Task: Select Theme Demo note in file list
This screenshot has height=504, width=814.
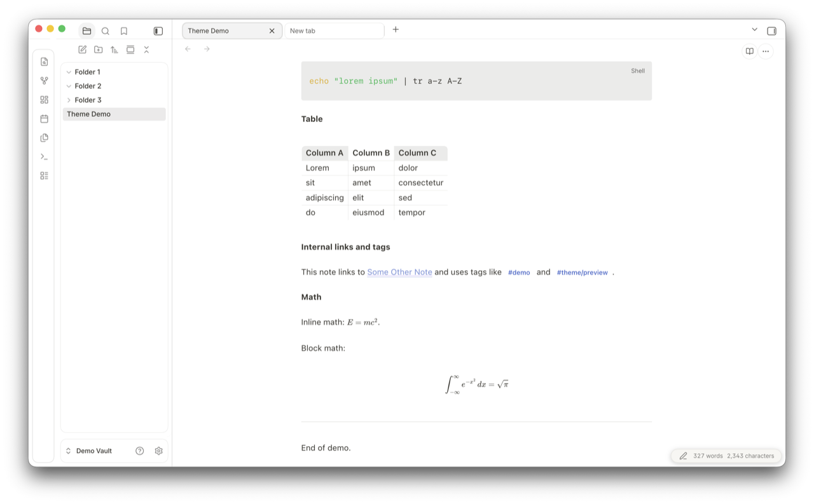Action: pos(114,114)
